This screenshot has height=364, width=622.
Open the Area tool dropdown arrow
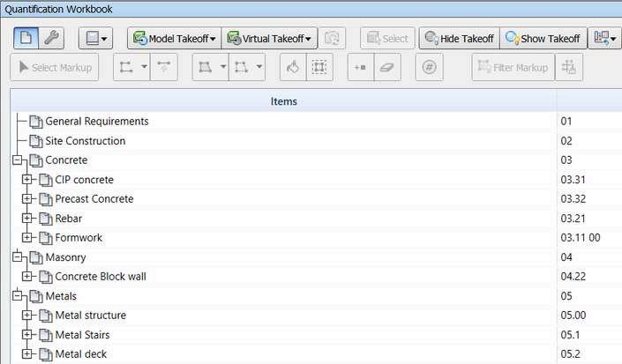(x=223, y=67)
